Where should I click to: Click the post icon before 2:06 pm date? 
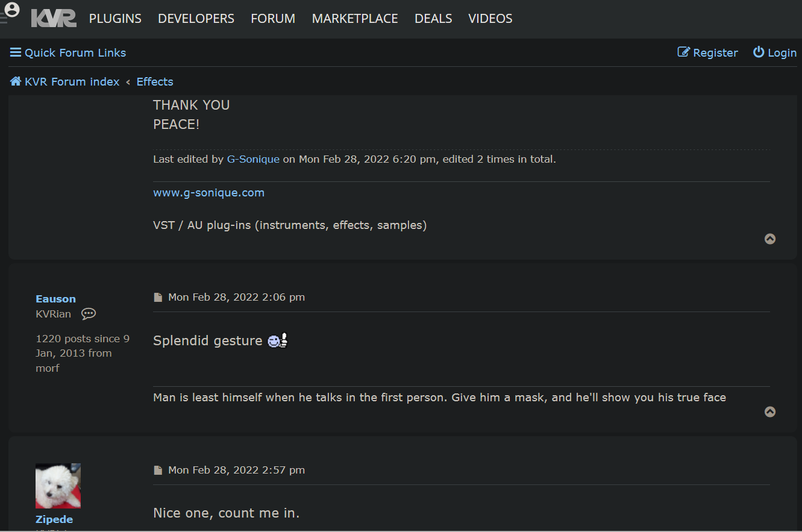pos(158,298)
